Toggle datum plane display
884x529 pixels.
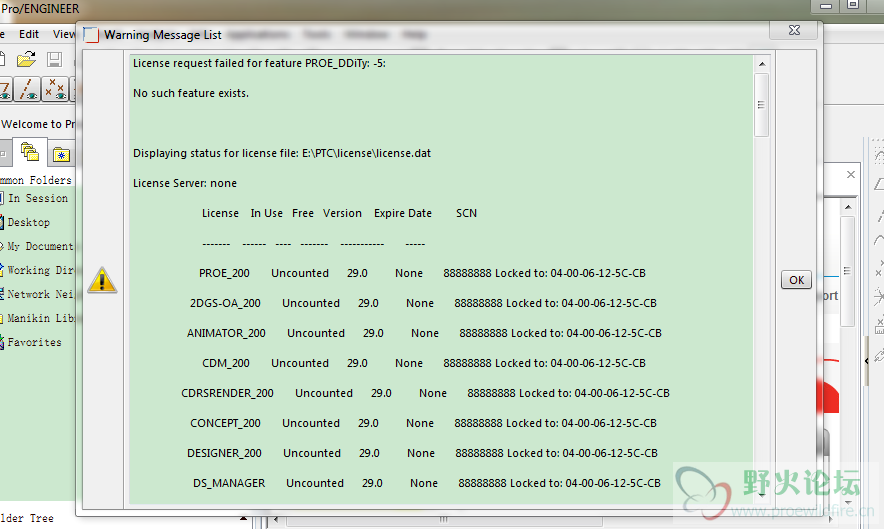5,89
